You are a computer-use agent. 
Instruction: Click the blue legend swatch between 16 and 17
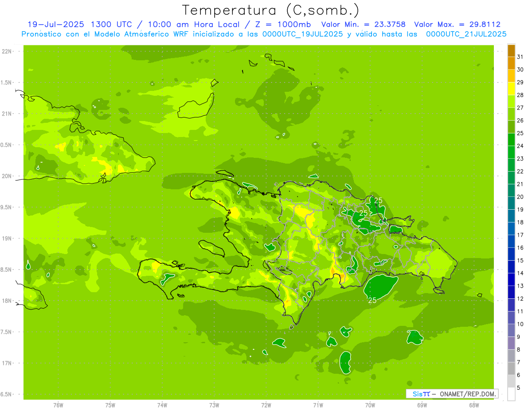pos(511,241)
